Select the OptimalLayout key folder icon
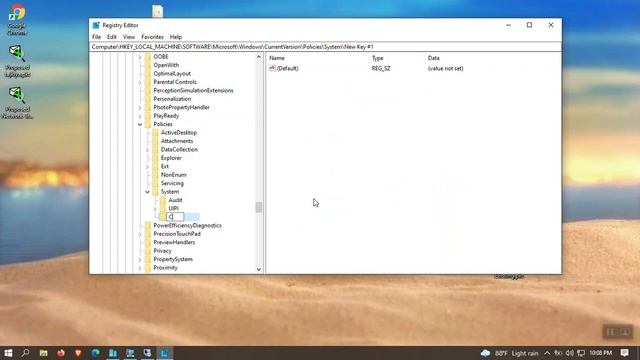The height and width of the screenshot is (360, 640). tap(148, 73)
